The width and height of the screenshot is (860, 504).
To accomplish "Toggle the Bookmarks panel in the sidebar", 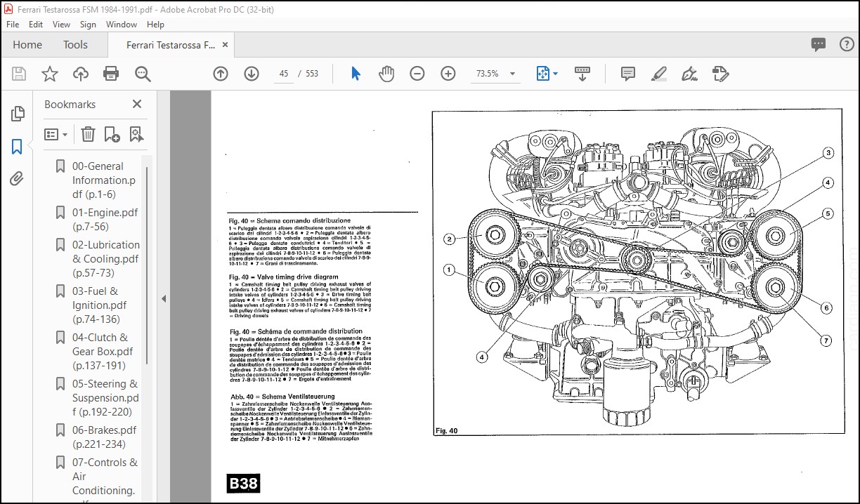I will point(18,147).
